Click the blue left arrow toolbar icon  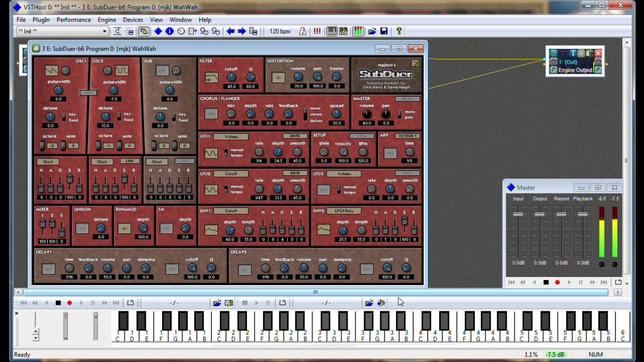pos(230,31)
